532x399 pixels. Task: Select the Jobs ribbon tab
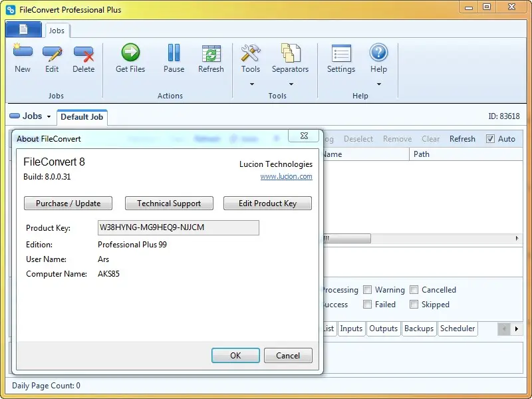point(57,31)
